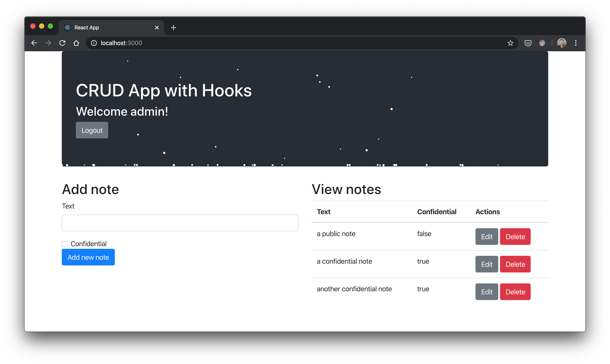Click the Confidential column header
Viewport: 610px width, 364px height.
click(436, 212)
